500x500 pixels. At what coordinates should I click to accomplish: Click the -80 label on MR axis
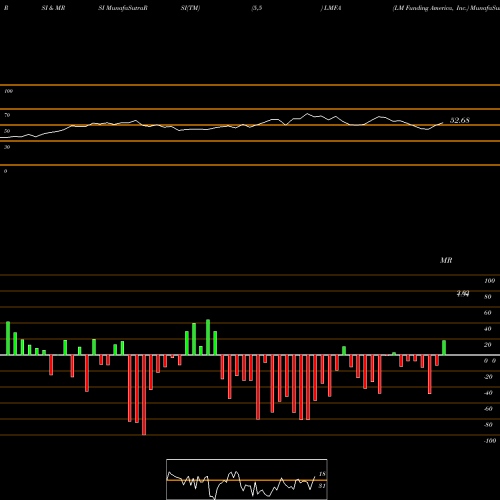click(x=488, y=425)
